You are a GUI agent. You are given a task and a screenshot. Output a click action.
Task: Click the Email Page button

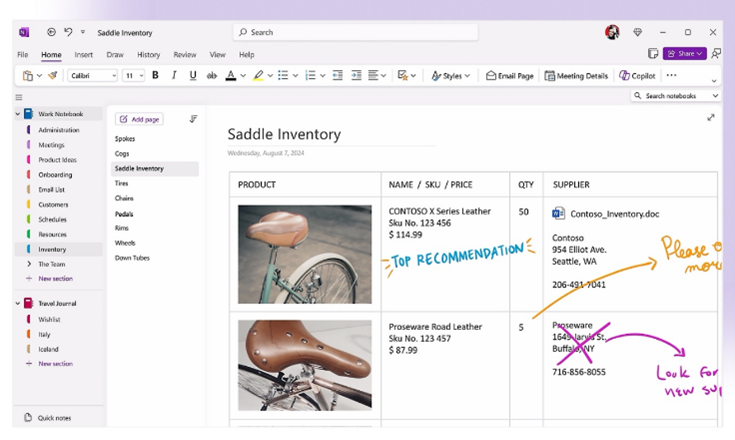pyautogui.click(x=510, y=75)
